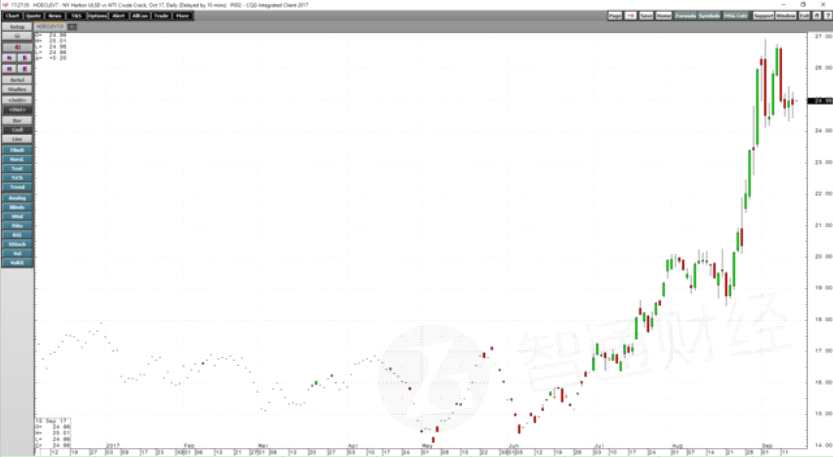Viewport: 833px width, 457px height.
Task: Click the Setup button in the left panel
Action: coord(17,27)
